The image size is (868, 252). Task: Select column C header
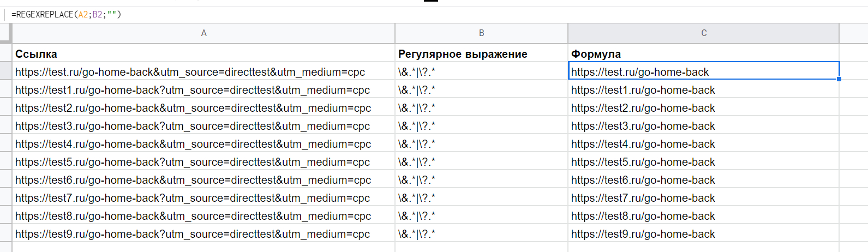[x=703, y=33]
